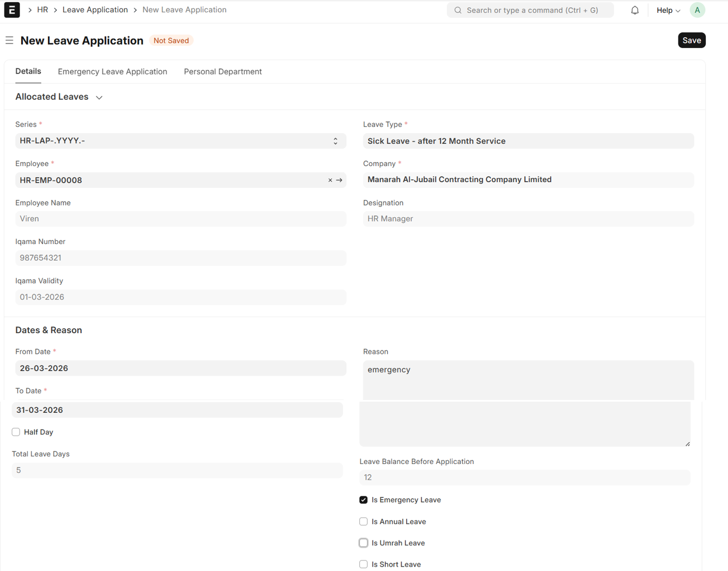Screen dimensions: 728x571
Task: Tick the Is Umrah Leave checkbox
Action: click(x=364, y=543)
